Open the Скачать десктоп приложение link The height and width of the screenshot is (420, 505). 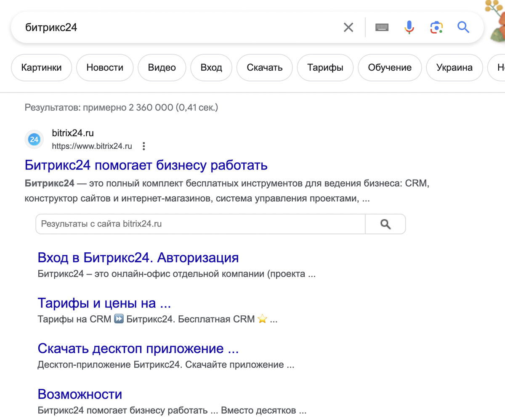tap(138, 349)
